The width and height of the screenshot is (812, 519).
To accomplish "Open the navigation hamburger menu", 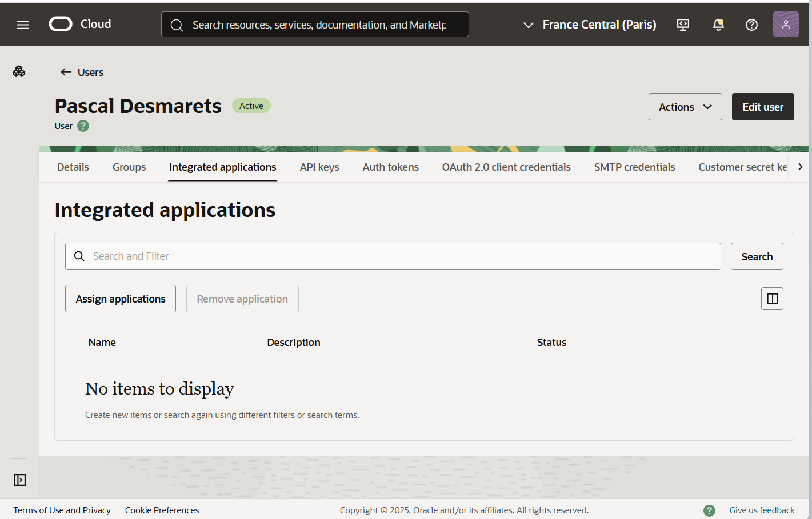I will (x=23, y=24).
